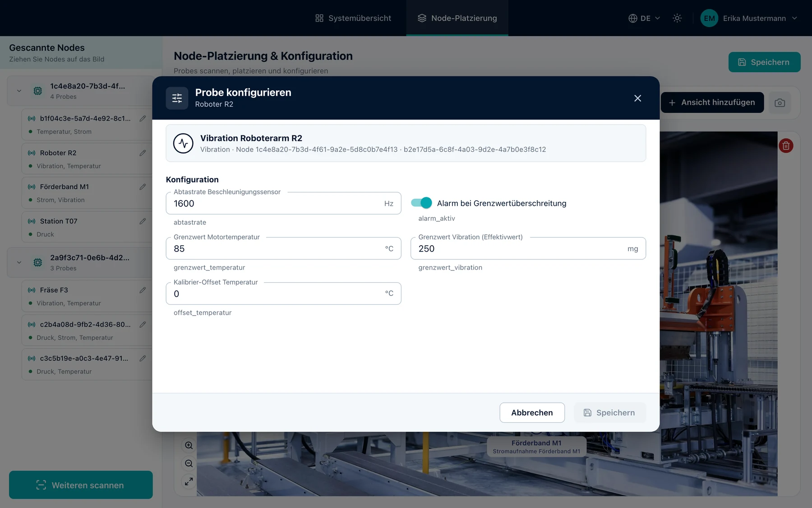
Task: Click the edit pencil for Fräse F3
Action: coord(143,290)
